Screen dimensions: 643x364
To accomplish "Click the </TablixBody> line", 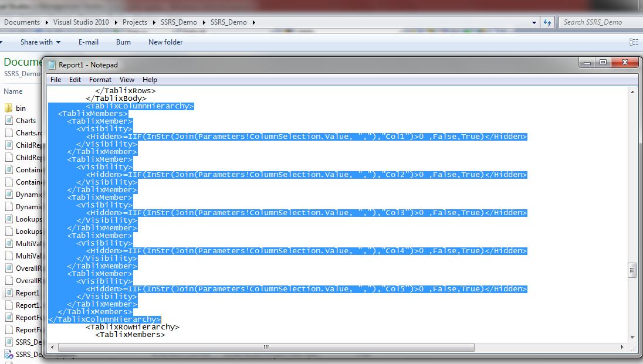I will (116, 98).
